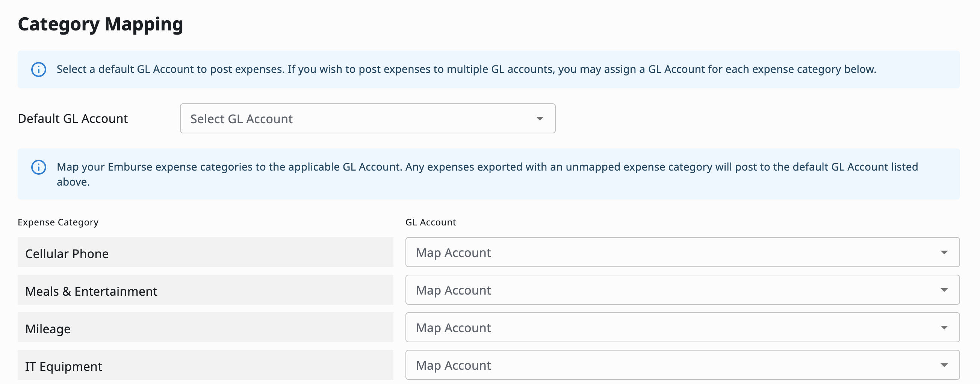Select the Cellular Phone expense category row
Screen dimensions: 980x384
[x=206, y=252]
